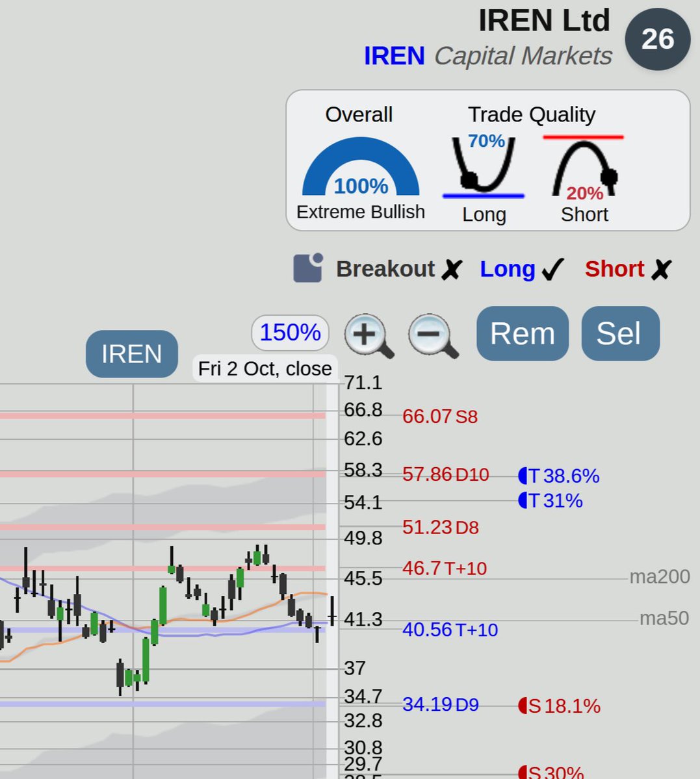Click the zoom in magnifier icon
This screenshot has height=779, width=700.
click(x=369, y=336)
